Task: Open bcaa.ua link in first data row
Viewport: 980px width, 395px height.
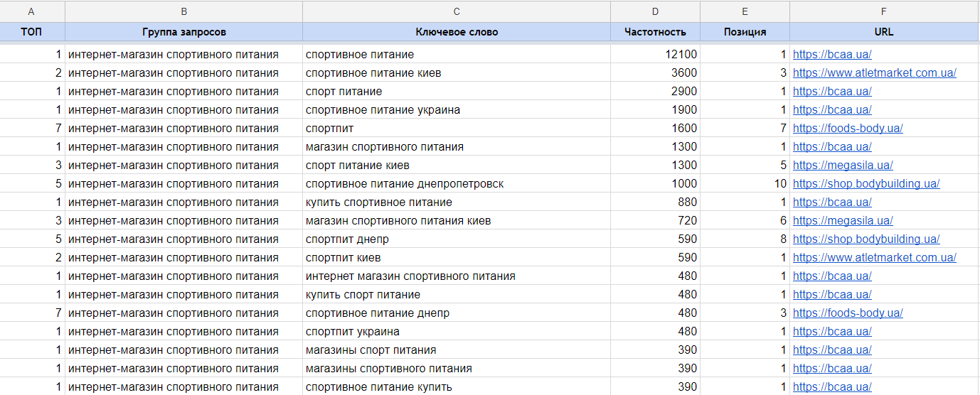Action: pyautogui.click(x=832, y=55)
